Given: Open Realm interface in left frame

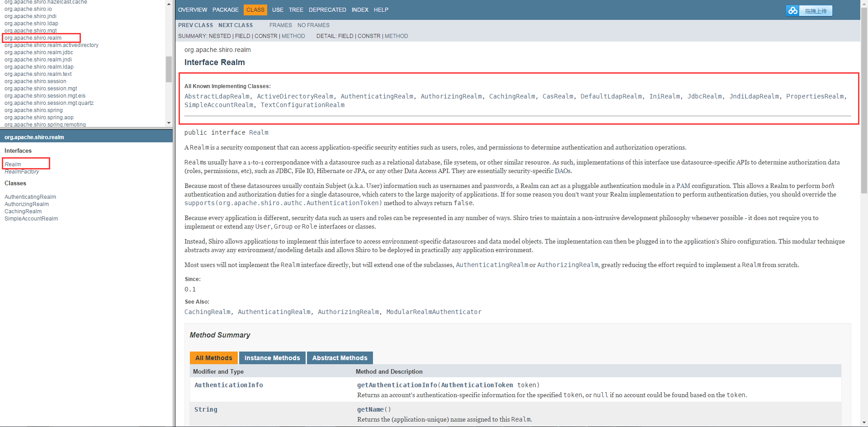Looking at the screenshot, I should coord(13,164).
